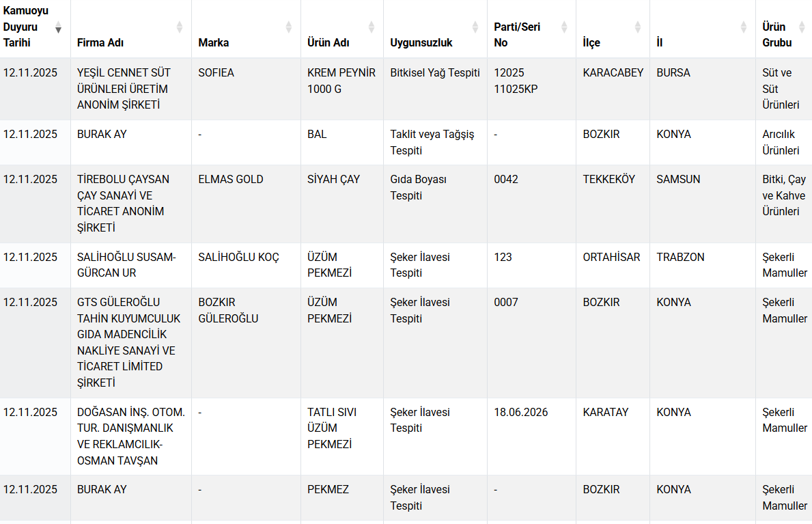Screen dimensions: 812x524
Task: Sort by Kamuoyu Duyuru Tarihi arrow icon
Action: pos(59,27)
